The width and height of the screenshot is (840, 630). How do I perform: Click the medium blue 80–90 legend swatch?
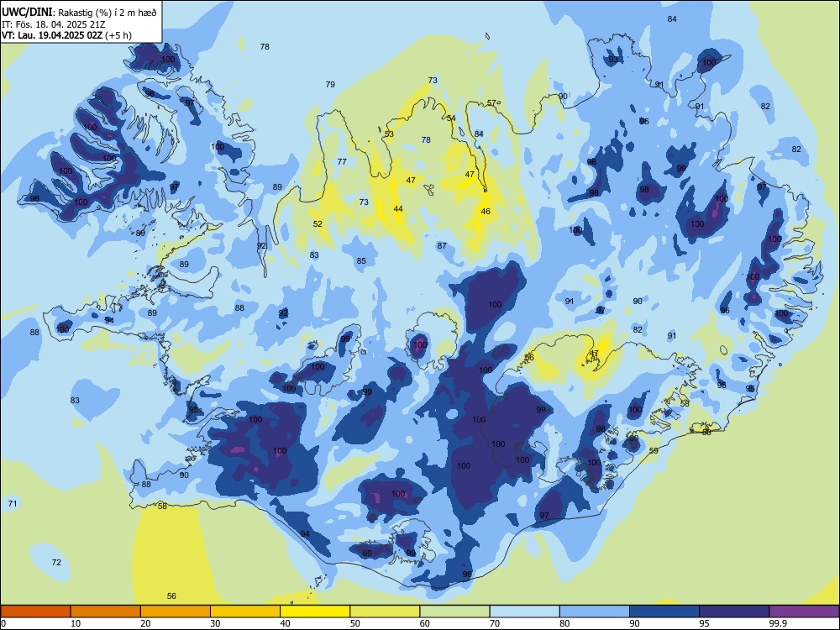point(594,612)
